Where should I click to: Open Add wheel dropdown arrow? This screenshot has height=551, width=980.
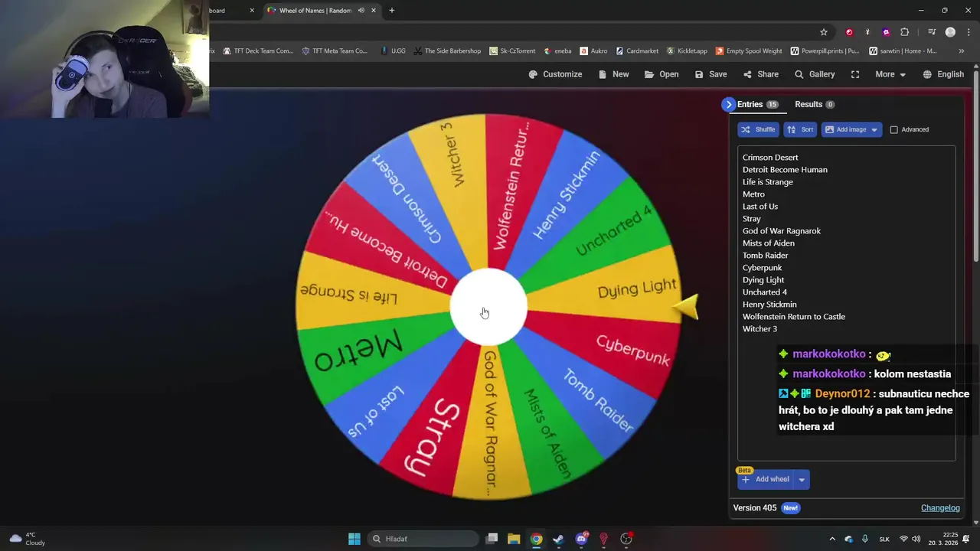(802, 480)
